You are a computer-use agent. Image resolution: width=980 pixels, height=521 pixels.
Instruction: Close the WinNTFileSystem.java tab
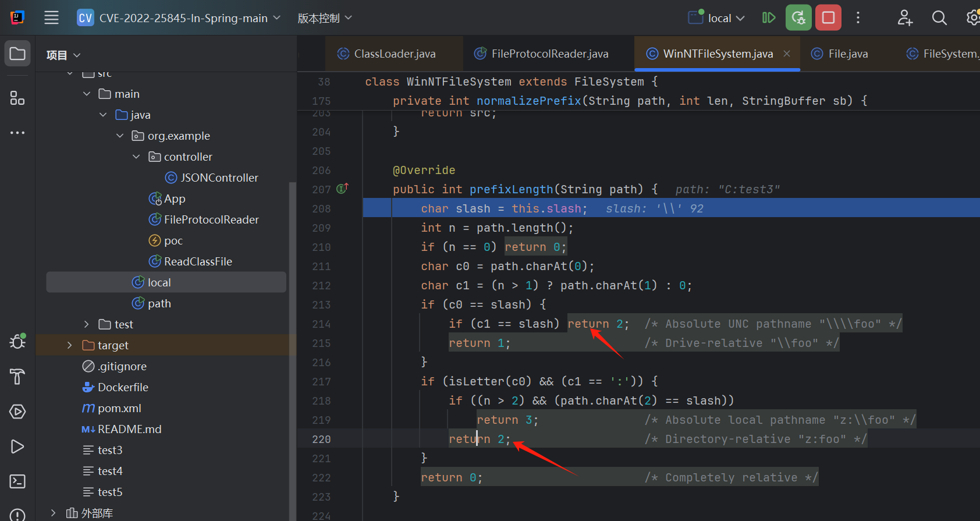(x=787, y=54)
